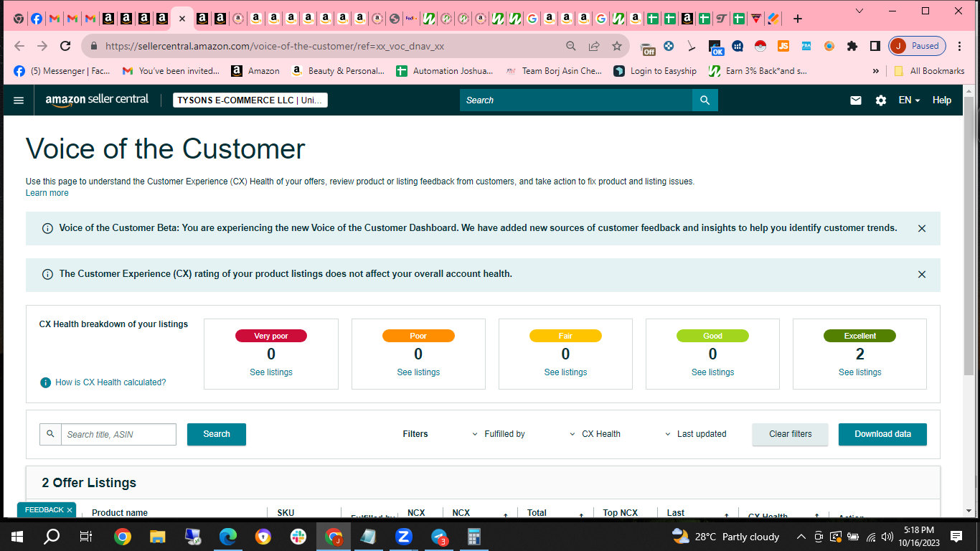Screen dimensions: 980x551
Task: Open the Partly cloudy weather widget
Action: click(725, 536)
